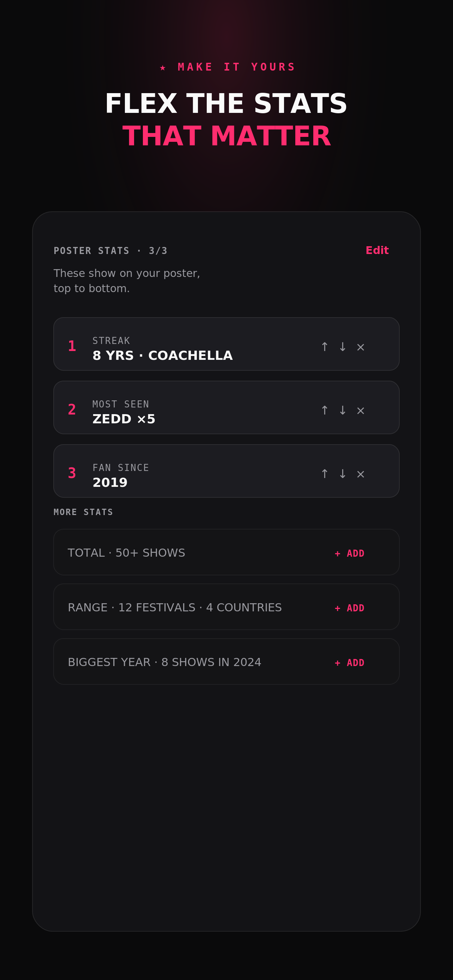Remove the Fan Since stat
Screen dimensions: 453x980
coord(360,474)
